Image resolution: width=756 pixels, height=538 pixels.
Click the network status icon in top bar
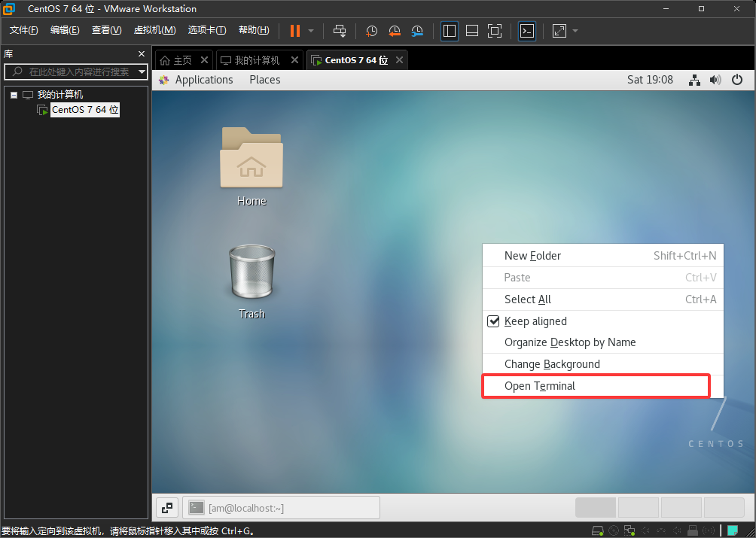[x=694, y=80]
